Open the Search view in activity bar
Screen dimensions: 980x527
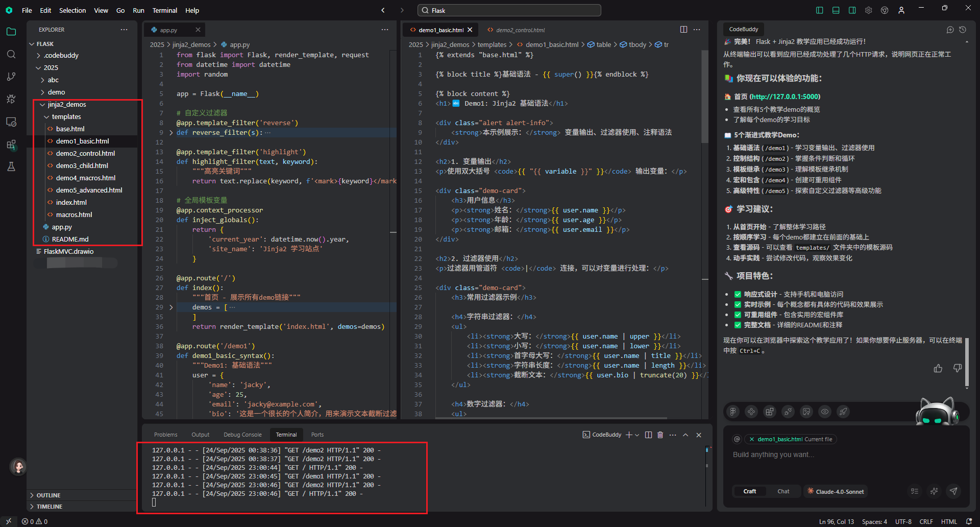pos(11,54)
